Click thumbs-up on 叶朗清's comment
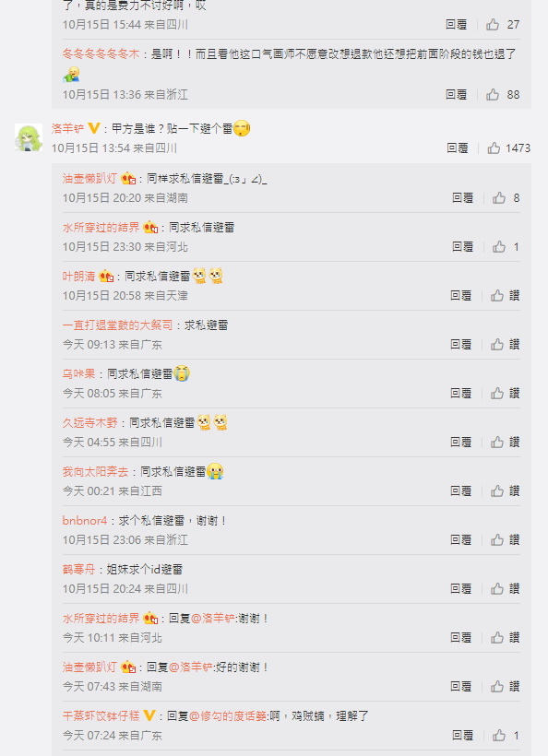 click(x=497, y=296)
